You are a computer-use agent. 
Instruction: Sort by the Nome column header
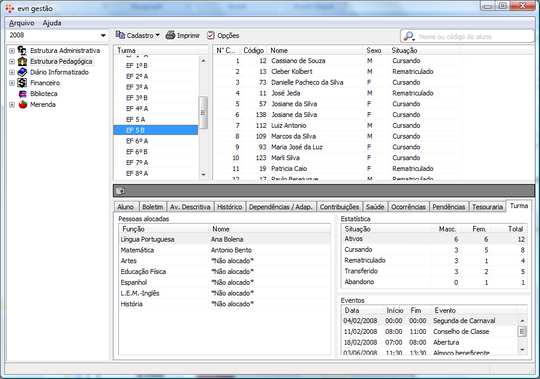click(x=315, y=51)
